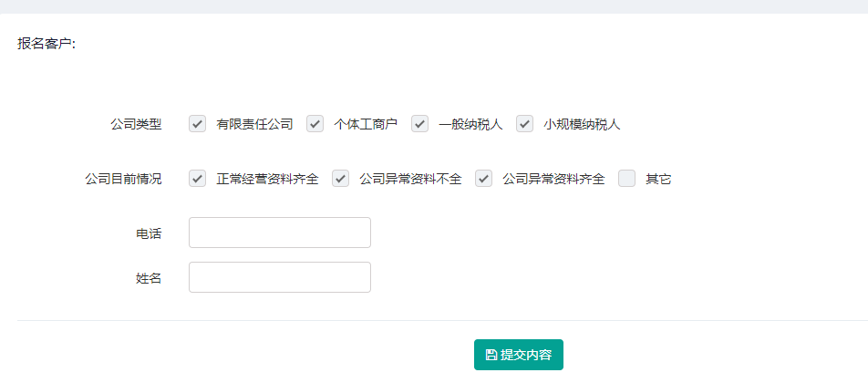This screenshot has height=383, width=868.
Task: Toggle the 公司异常资料不全 checkbox
Action: coord(340,179)
